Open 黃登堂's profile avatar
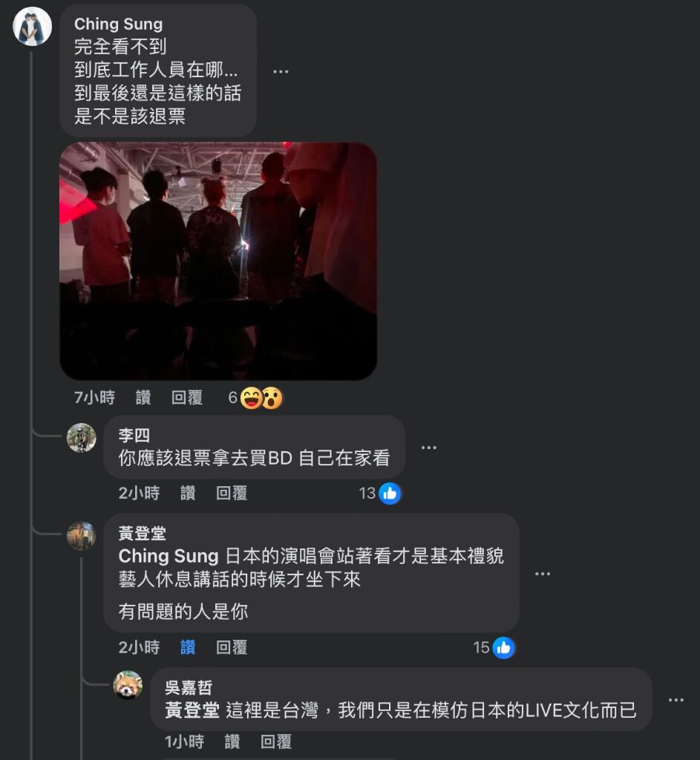This screenshot has height=760, width=700. [x=82, y=536]
